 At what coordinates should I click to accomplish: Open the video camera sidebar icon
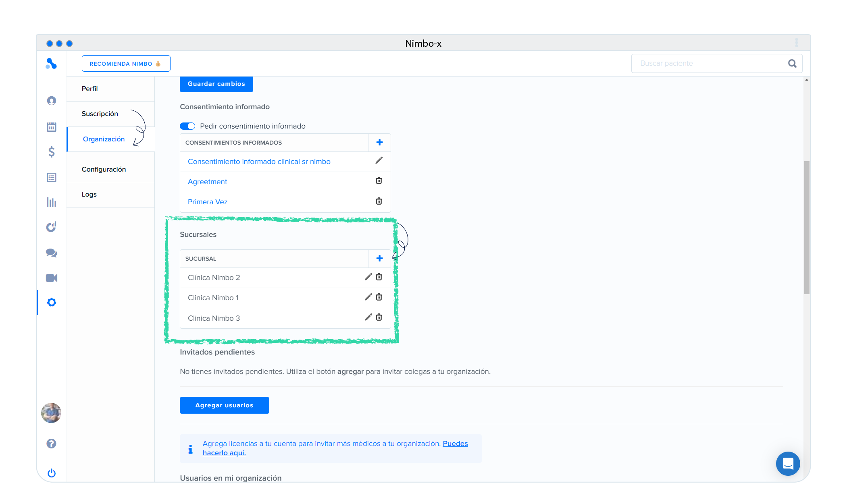(51, 278)
